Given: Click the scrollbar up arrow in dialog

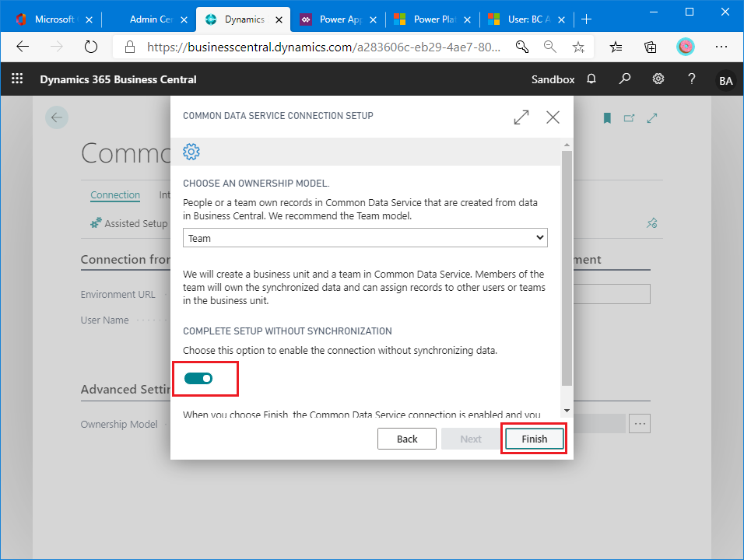Looking at the screenshot, I should coord(567,145).
